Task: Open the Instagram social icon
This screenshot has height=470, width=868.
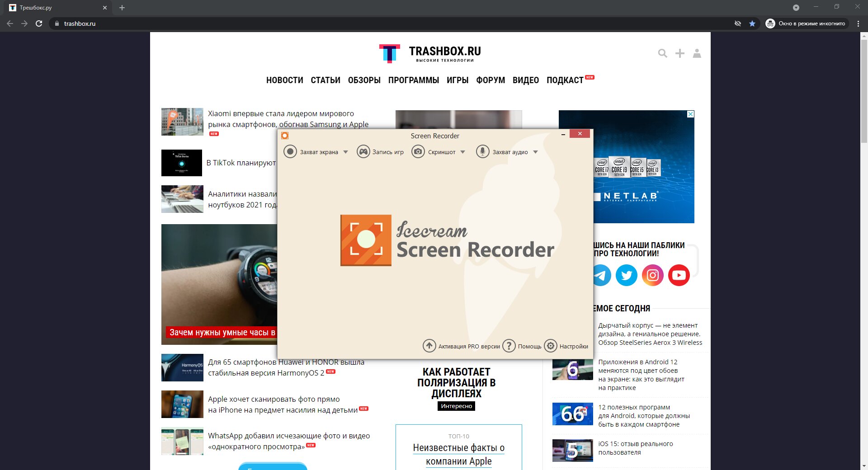Action: pyautogui.click(x=653, y=275)
